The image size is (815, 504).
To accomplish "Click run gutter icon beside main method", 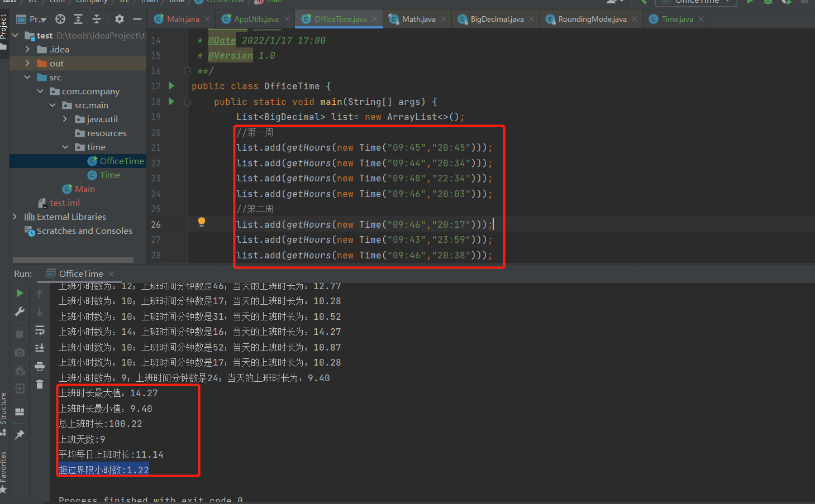I will click(171, 102).
